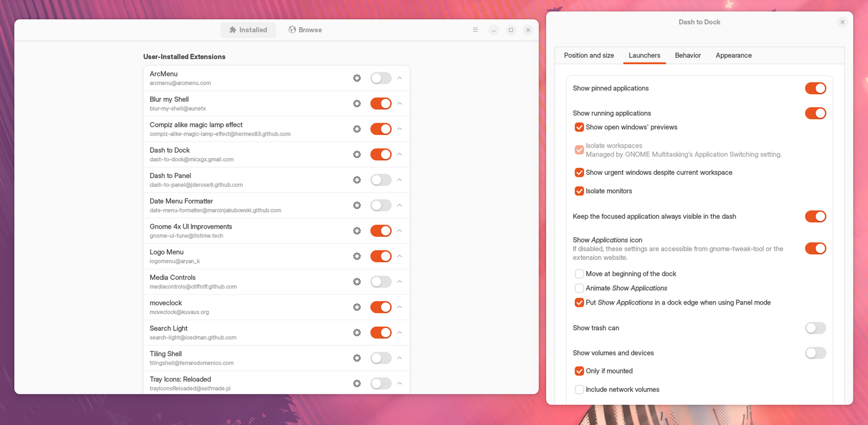Screen dimensions: 868x425
Task: Turn off Dash to Dock extension switch
Action: coord(381,155)
